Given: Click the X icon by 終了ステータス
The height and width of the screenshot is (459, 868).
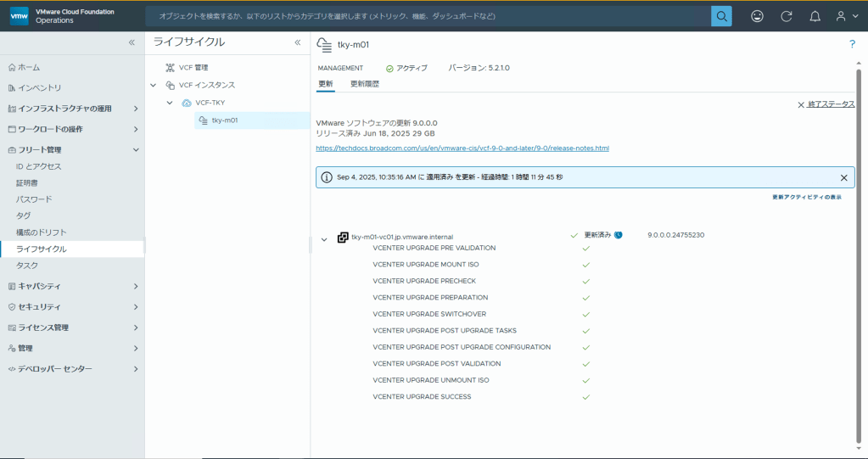Looking at the screenshot, I should pyautogui.click(x=800, y=104).
